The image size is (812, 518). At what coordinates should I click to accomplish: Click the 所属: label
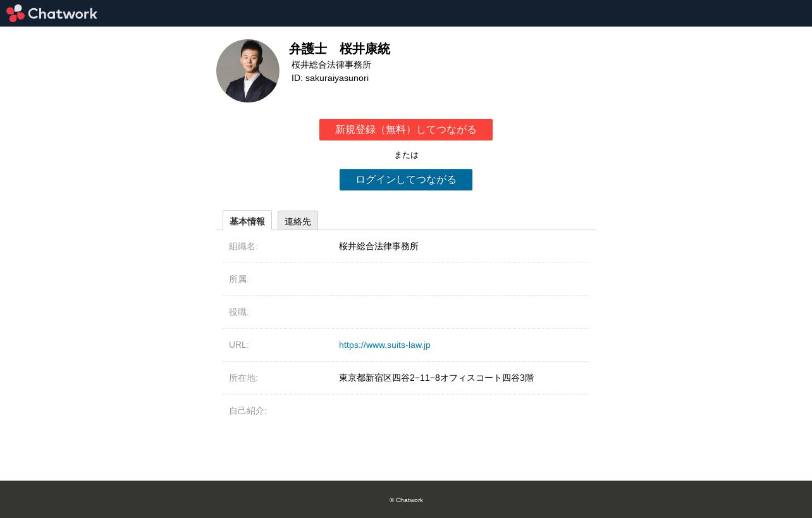point(239,279)
